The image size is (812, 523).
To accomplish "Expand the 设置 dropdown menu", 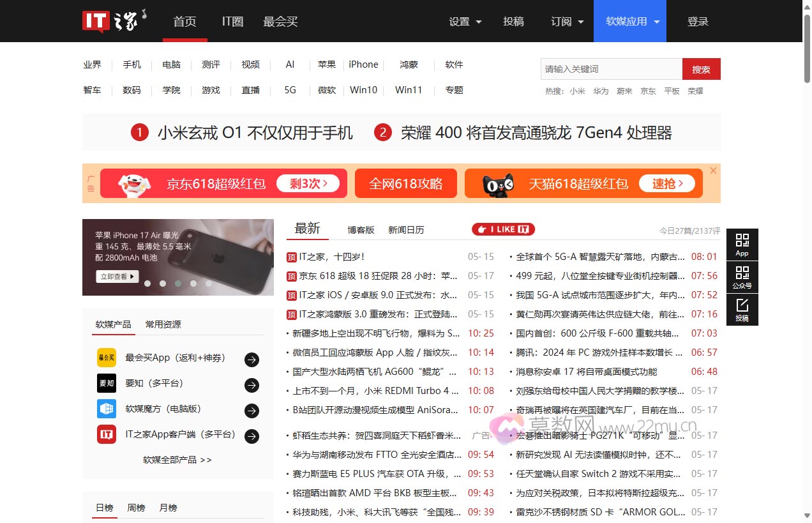I will pyautogui.click(x=465, y=22).
